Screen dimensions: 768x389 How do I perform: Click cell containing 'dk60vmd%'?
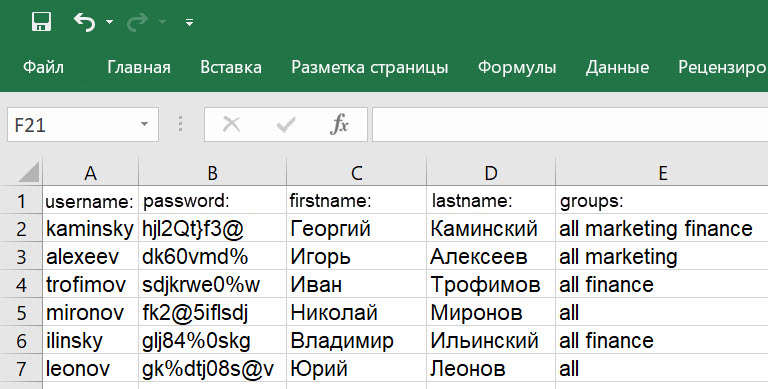click(212, 256)
